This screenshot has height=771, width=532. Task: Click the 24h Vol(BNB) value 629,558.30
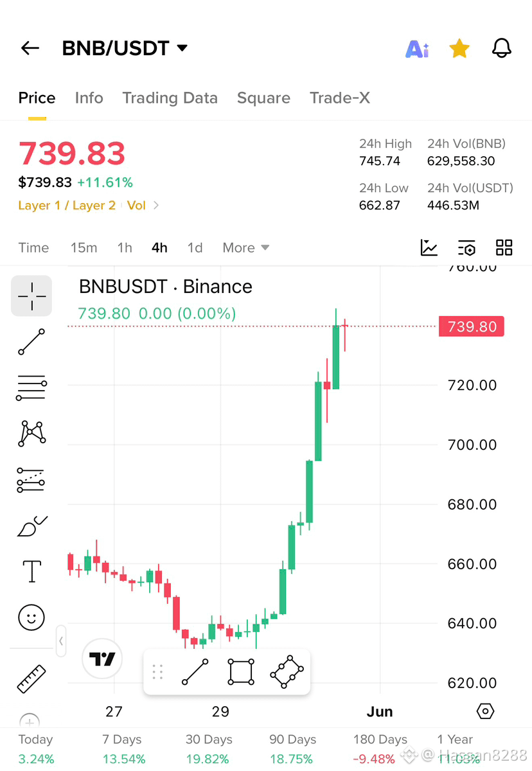[x=461, y=161]
